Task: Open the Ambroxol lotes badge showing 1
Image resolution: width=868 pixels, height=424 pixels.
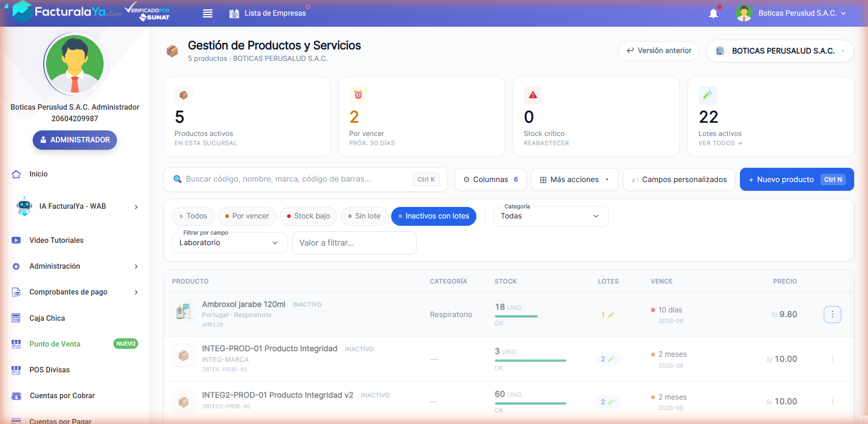Action: pyautogui.click(x=608, y=315)
